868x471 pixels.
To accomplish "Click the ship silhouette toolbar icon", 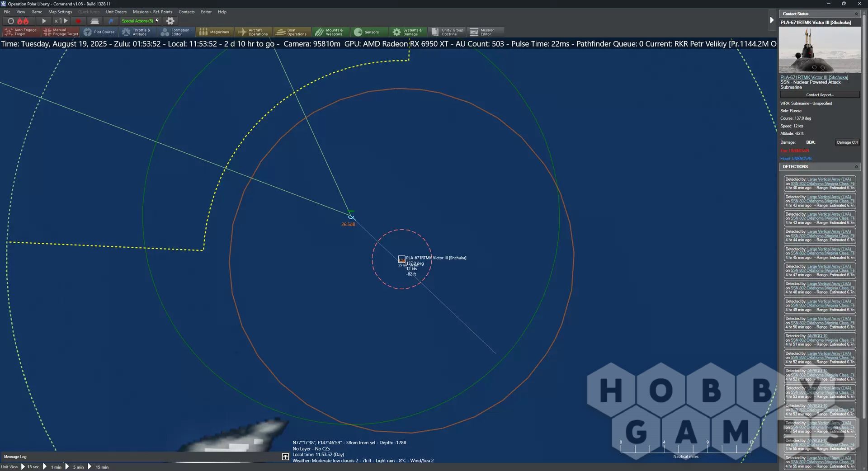I will (94, 21).
